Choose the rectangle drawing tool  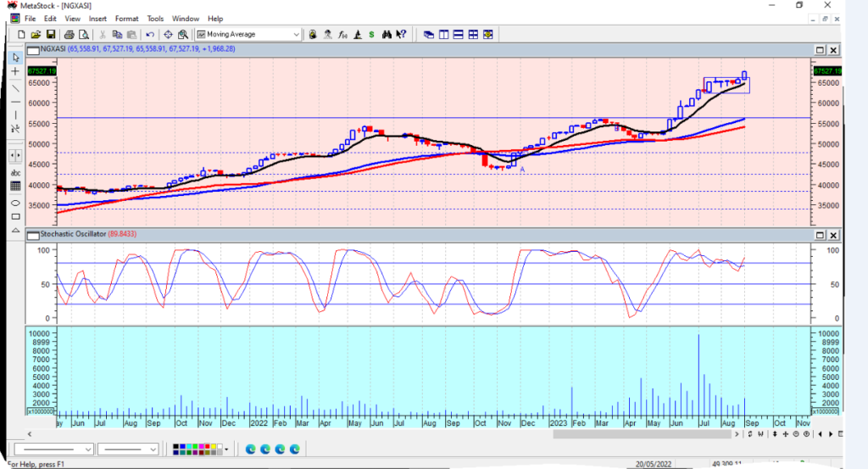15,216
